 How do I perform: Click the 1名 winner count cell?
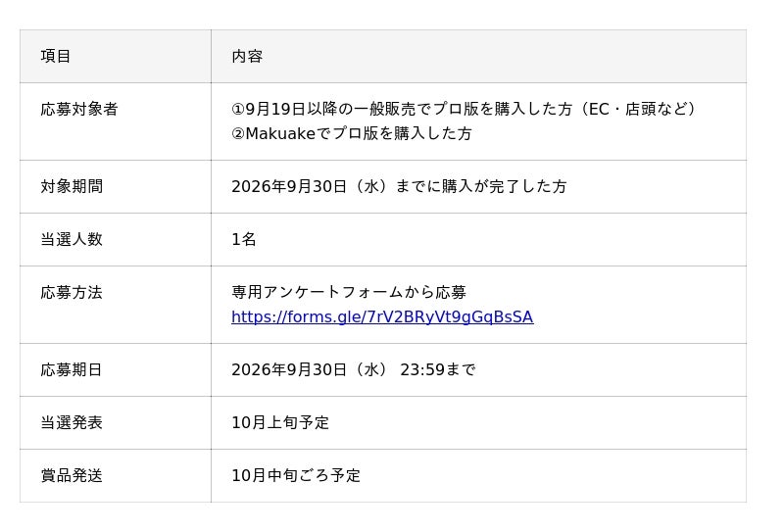point(478,239)
